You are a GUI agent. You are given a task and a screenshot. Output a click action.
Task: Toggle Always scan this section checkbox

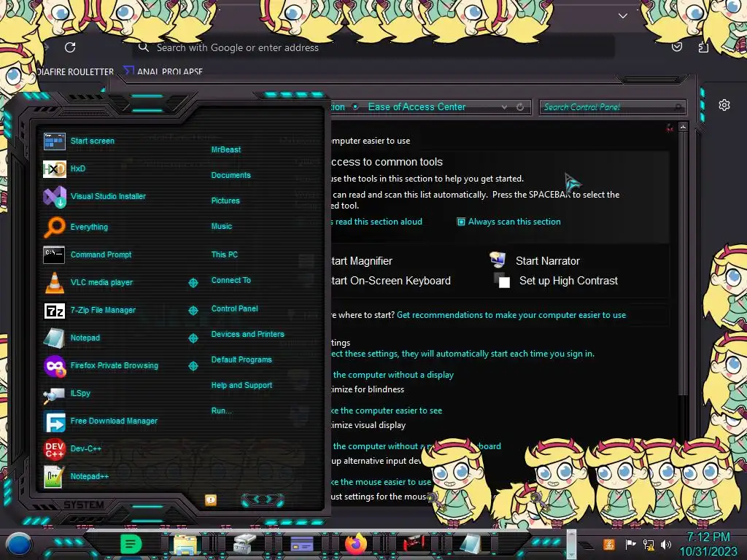click(x=461, y=222)
